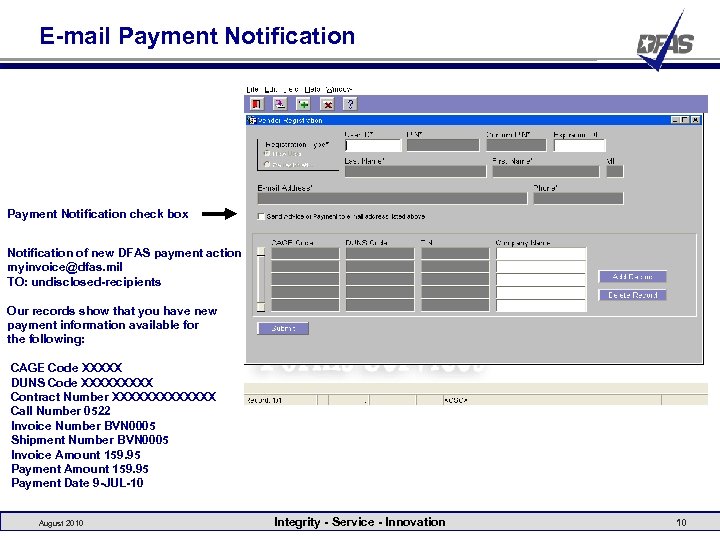
Task: Open the File menu
Action: (252, 89)
